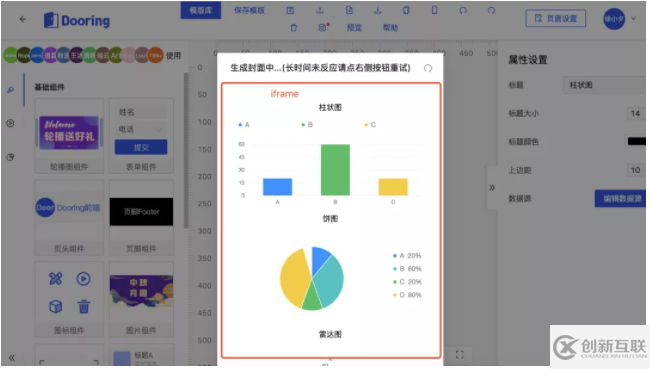
Task: Open the black 标题颜色 color swatch
Action: [637, 141]
